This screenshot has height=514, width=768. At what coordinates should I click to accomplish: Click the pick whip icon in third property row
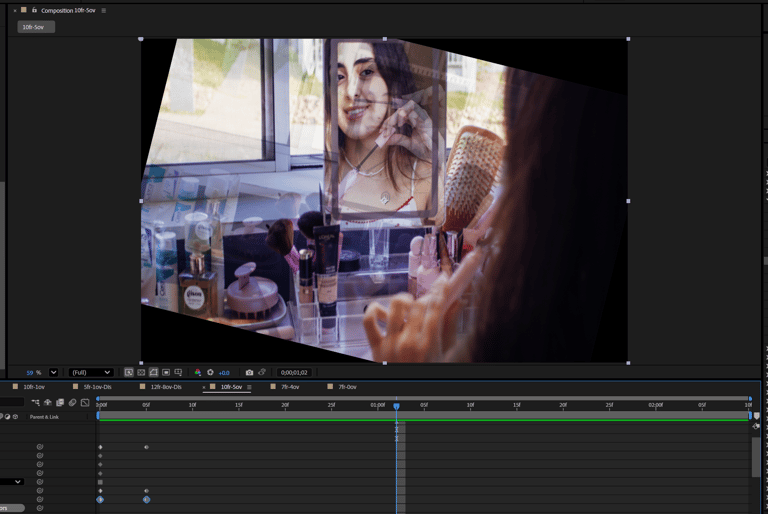pyautogui.click(x=40, y=464)
